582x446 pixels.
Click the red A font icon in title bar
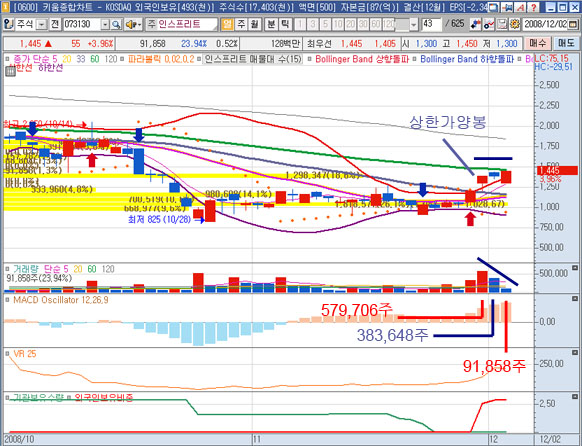521,7
